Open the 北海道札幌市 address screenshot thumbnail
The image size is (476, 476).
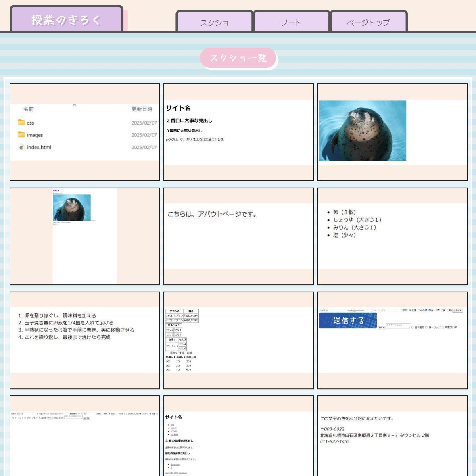click(392, 436)
